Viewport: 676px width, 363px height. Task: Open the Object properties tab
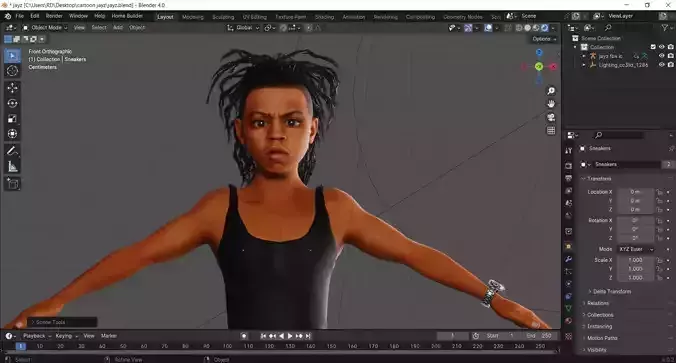[x=569, y=247]
